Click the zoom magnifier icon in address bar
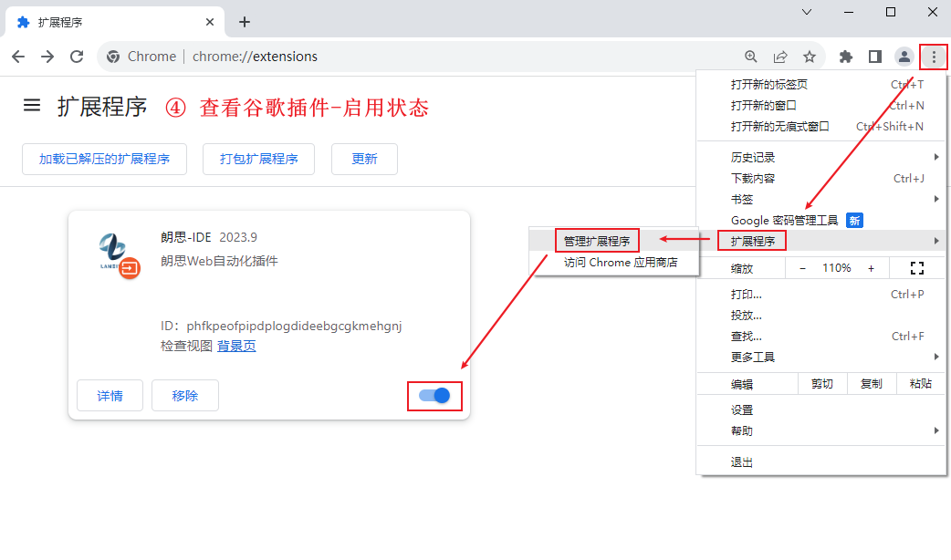 click(x=751, y=57)
